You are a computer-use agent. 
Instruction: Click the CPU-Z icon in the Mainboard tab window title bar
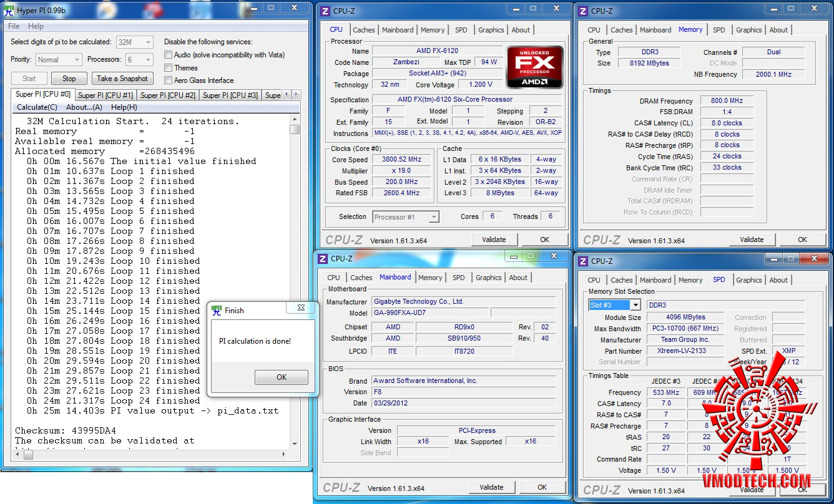(x=323, y=259)
